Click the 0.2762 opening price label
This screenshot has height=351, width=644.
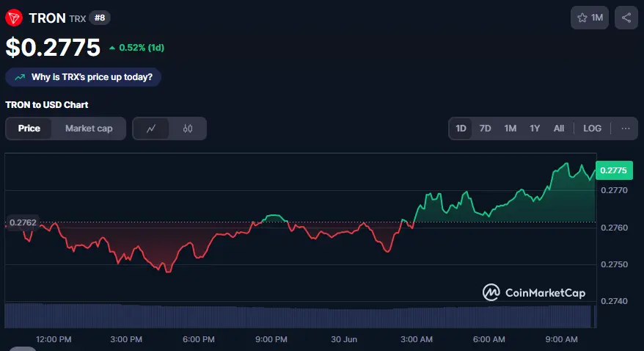pos(23,222)
